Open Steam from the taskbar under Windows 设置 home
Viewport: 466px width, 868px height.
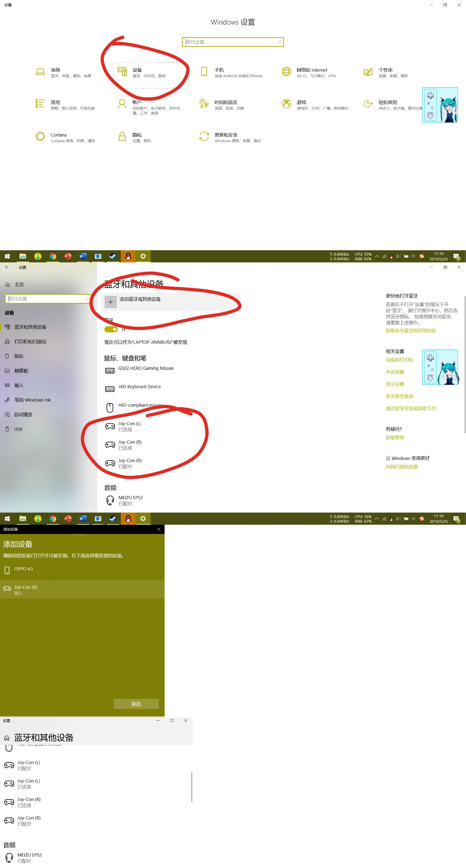tap(113, 257)
